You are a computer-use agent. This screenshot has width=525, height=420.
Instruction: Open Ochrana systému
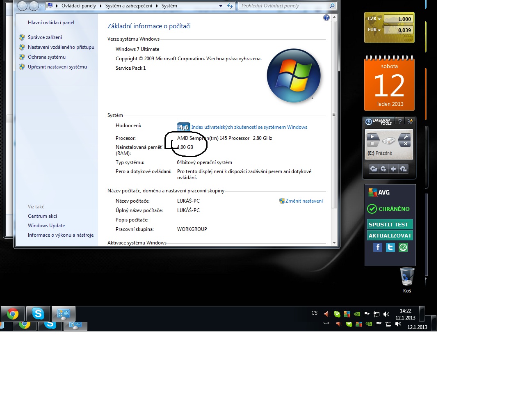(x=47, y=57)
